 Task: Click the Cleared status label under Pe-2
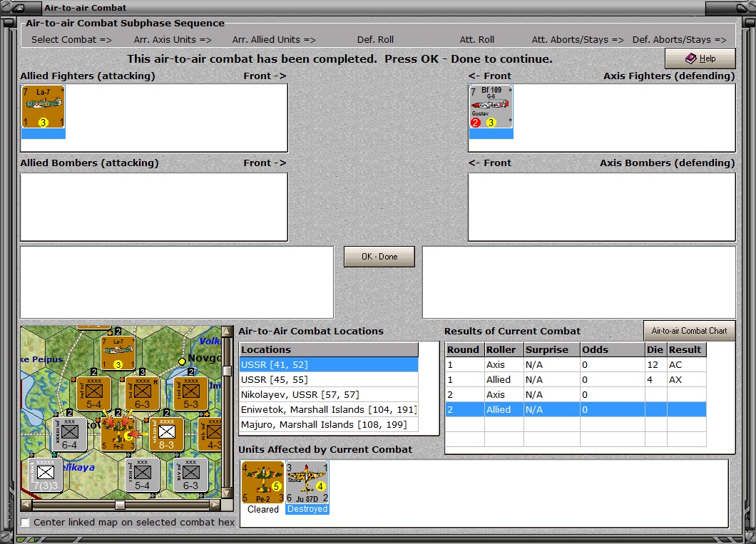262,509
